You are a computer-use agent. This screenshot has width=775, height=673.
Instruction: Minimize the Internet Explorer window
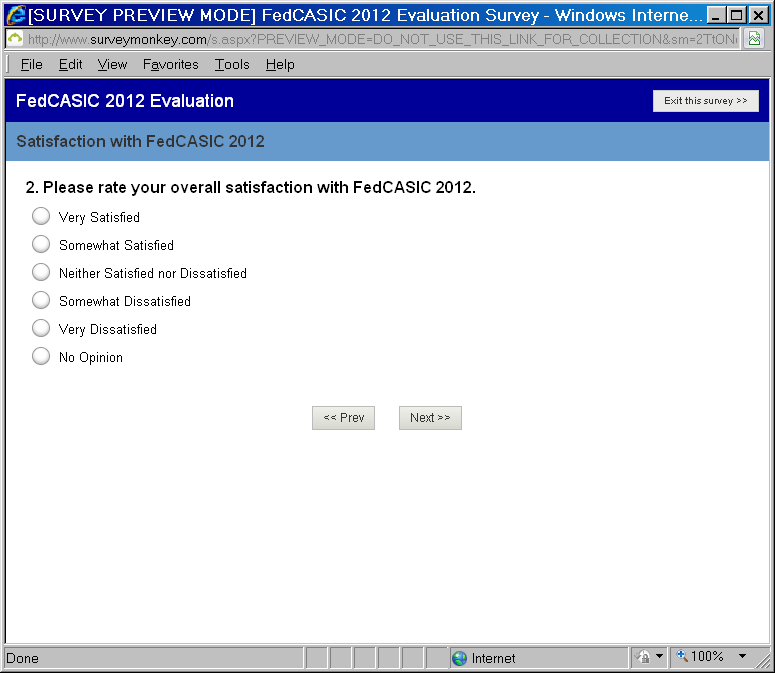(716, 15)
